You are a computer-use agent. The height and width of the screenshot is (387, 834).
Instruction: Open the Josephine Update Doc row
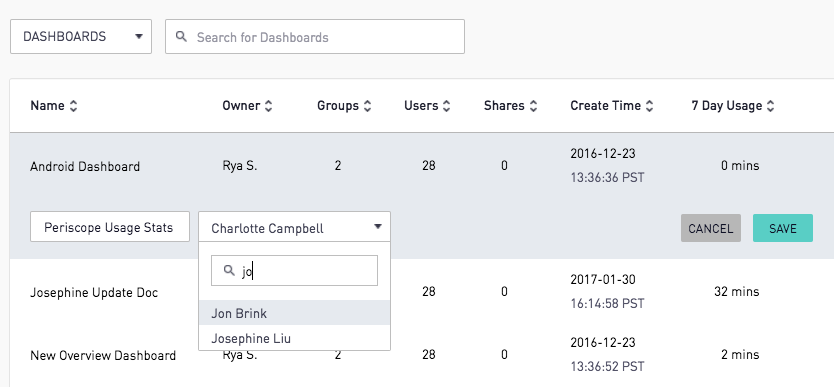click(94, 292)
